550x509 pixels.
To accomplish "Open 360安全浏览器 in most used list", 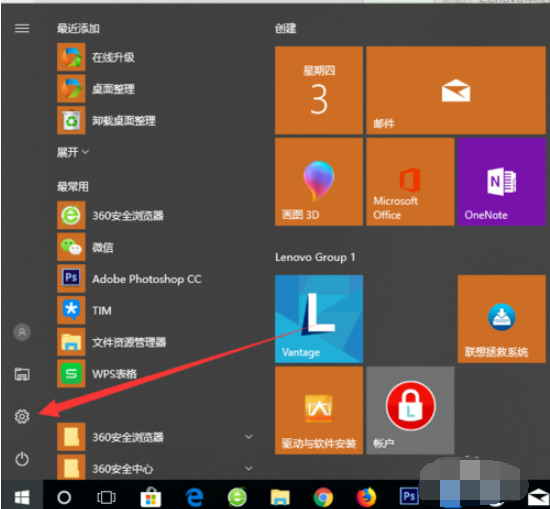I will pos(110,215).
